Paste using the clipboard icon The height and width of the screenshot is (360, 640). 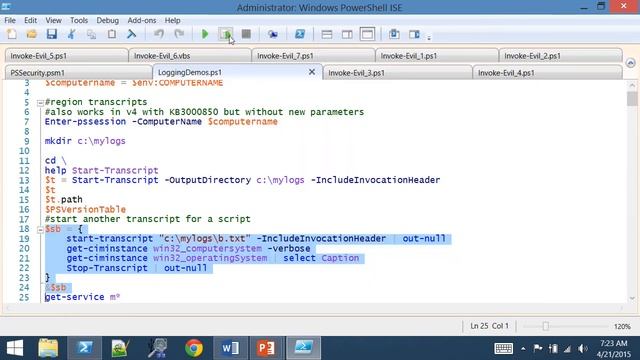(111, 34)
